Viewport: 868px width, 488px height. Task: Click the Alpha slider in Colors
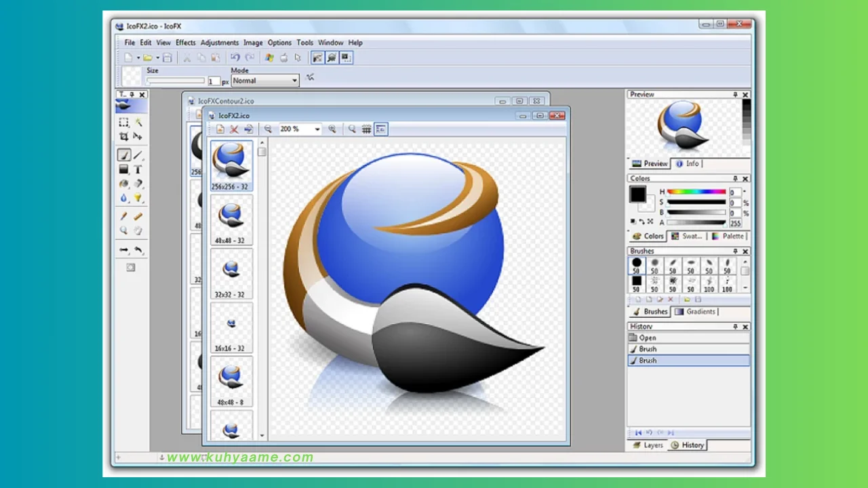click(x=696, y=222)
